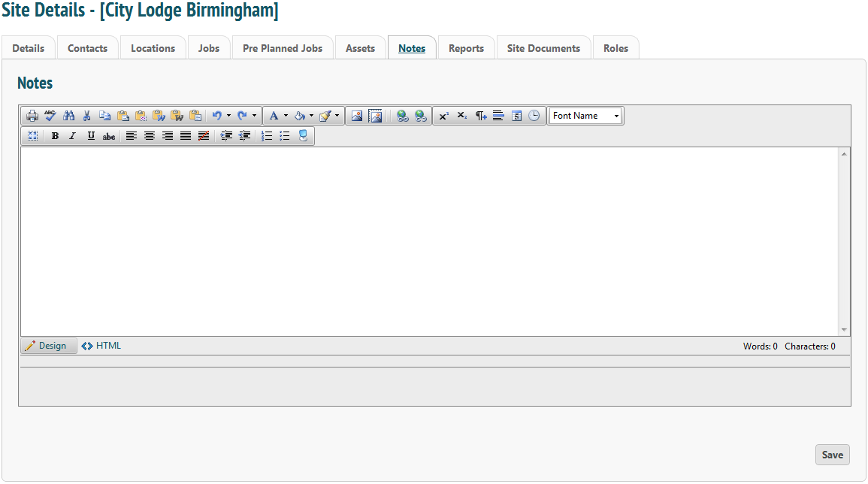
Task: Apply the font colour 'A' swatch
Action: [274, 116]
